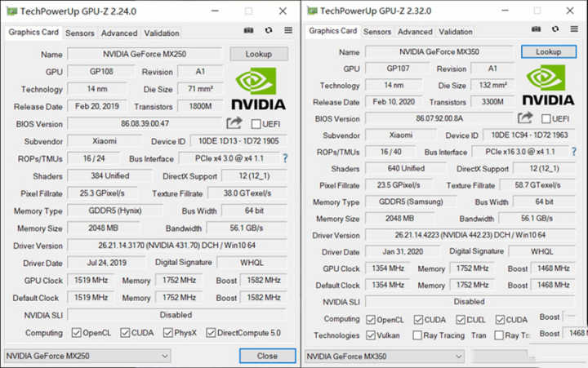Click the 640 Unified shaders value
The width and height of the screenshot is (588, 368).
(x=406, y=168)
